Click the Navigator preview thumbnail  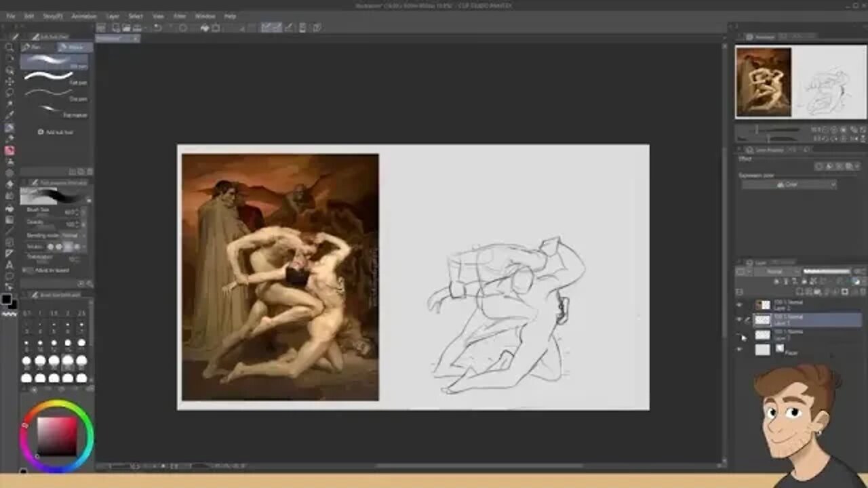point(800,83)
